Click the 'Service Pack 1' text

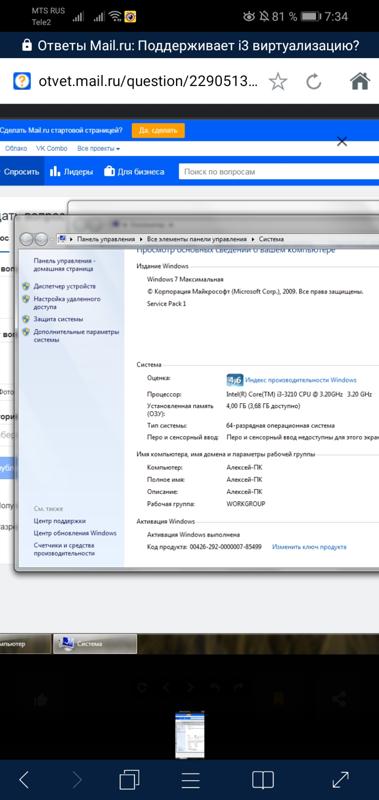tap(167, 303)
